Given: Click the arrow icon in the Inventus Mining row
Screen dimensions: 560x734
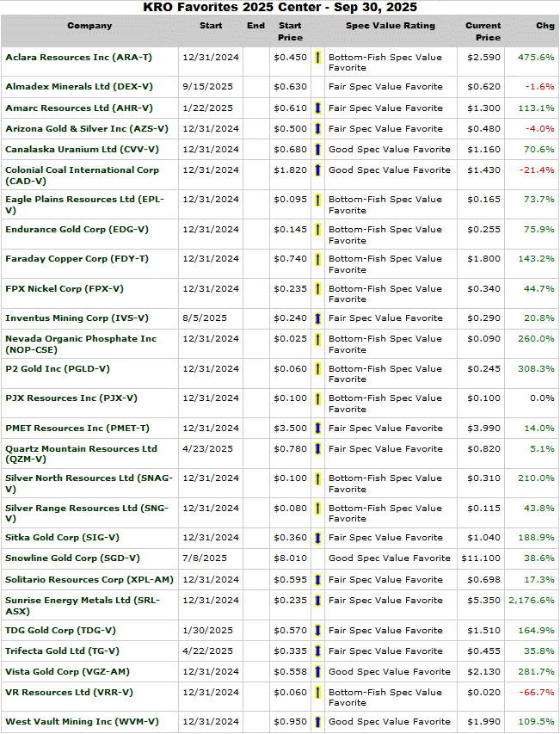Looking at the screenshot, I should pos(317,318).
